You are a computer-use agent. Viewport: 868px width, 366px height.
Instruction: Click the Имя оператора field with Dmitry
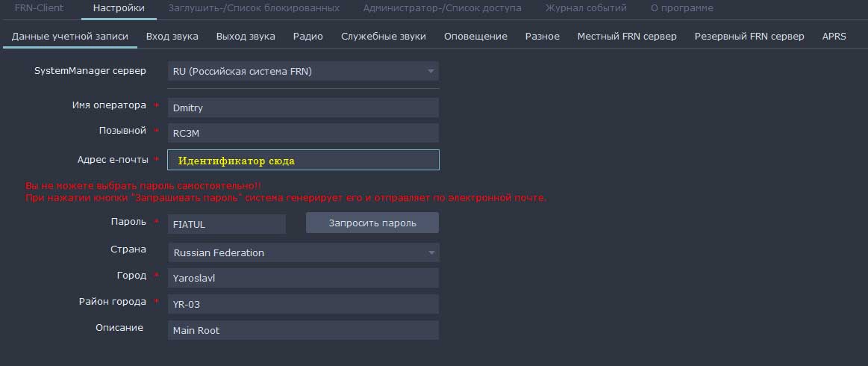[x=303, y=108]
